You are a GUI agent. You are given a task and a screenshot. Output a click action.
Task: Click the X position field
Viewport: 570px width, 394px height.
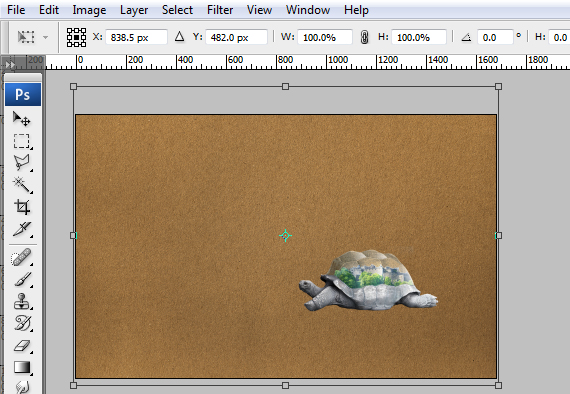pyautogui.click(x=136, y=37)
